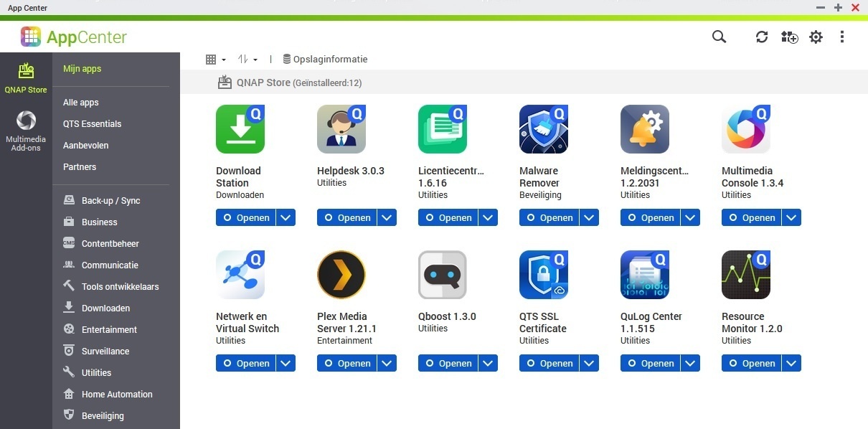Click the Resource Monitor app icon
This screenshot has width=868, height=429.
[x=746, y=275]
